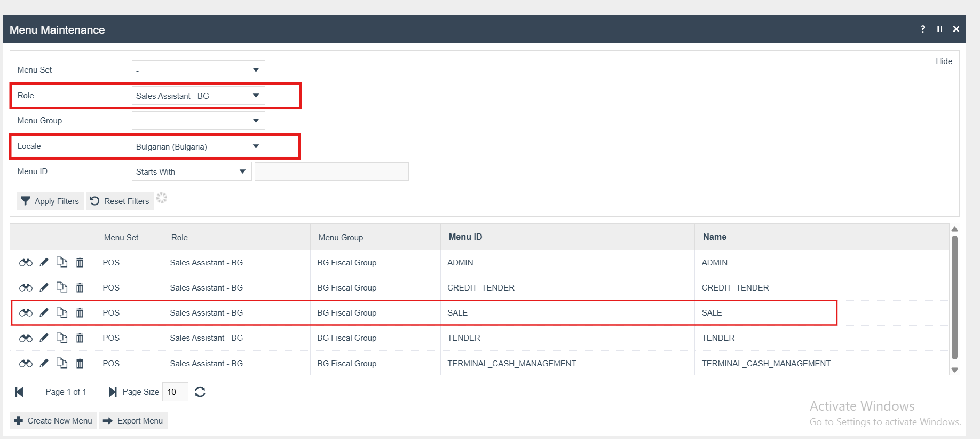Click the refresh icon beside Page Size

(200, 392)
